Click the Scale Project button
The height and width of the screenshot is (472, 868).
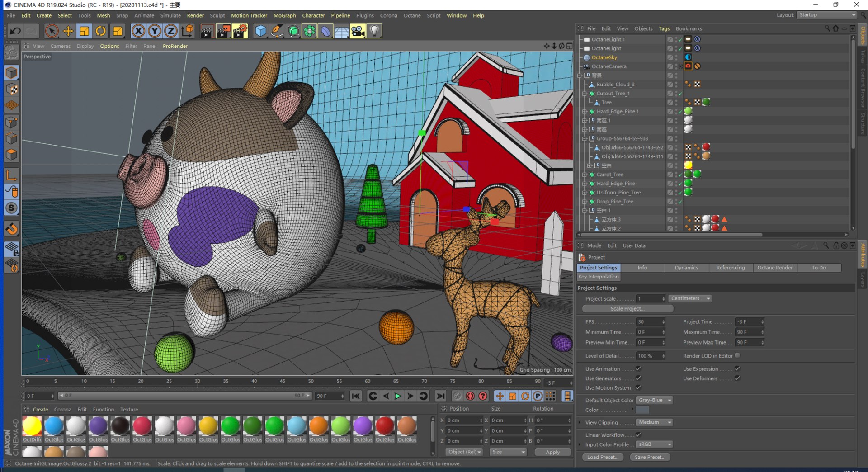pos(627,308)
